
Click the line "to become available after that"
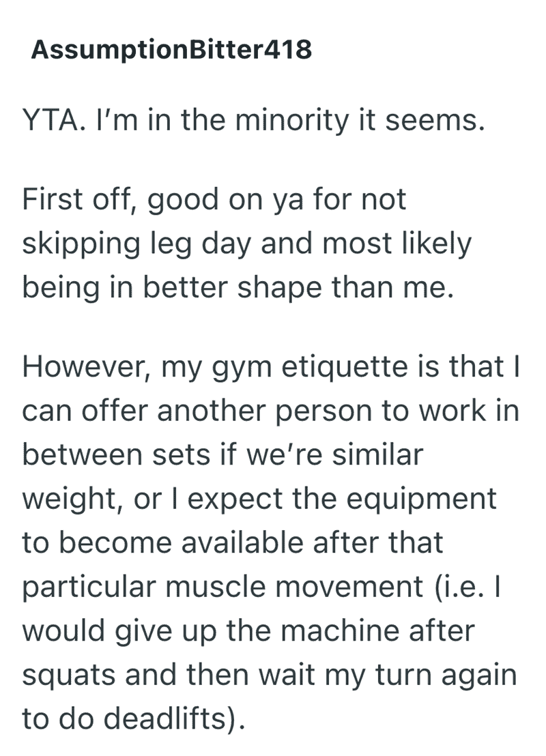pyautogui.click(x=233, y=543)
